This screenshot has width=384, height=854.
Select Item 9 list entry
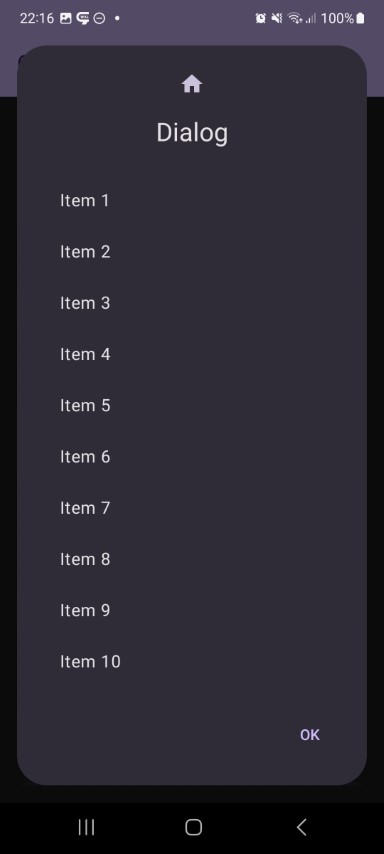coord(192,610)
